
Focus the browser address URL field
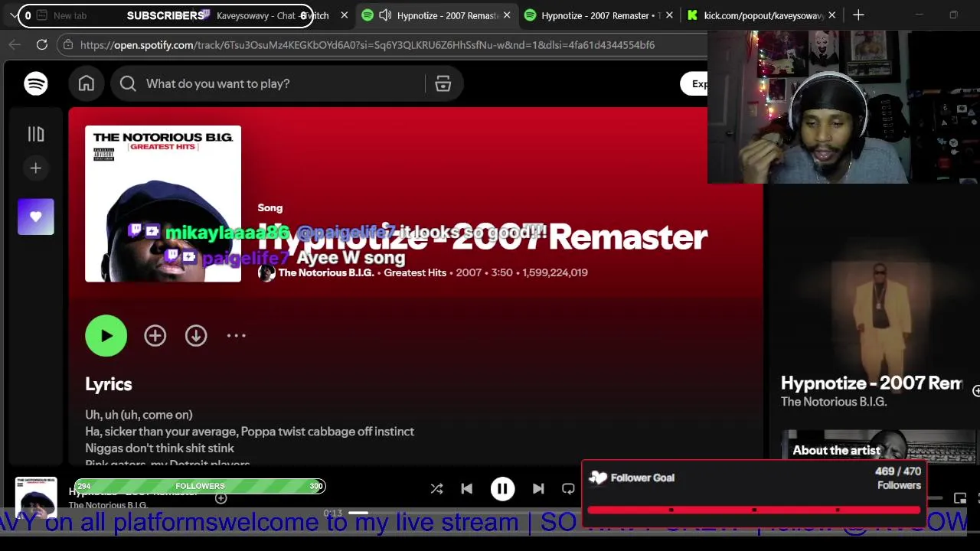[x=367, y=45]
